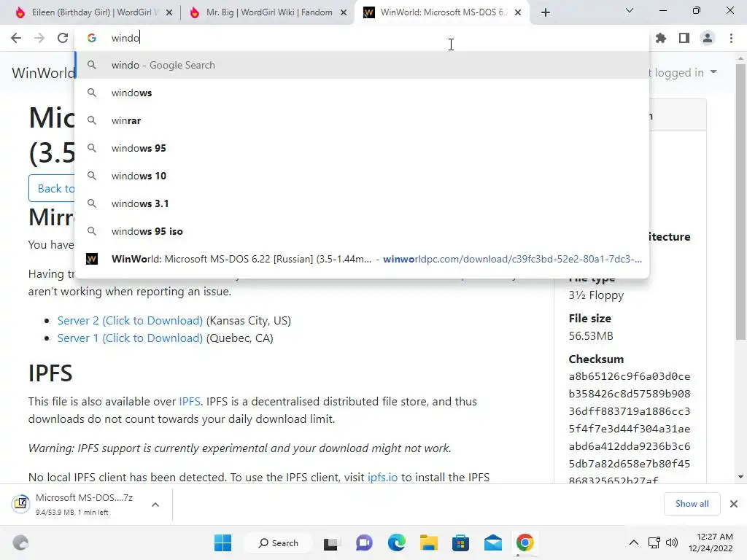Screen dimensions: 747x560
Task: Click the weather widget icon on taskbar
Action: tap(20, 542)
